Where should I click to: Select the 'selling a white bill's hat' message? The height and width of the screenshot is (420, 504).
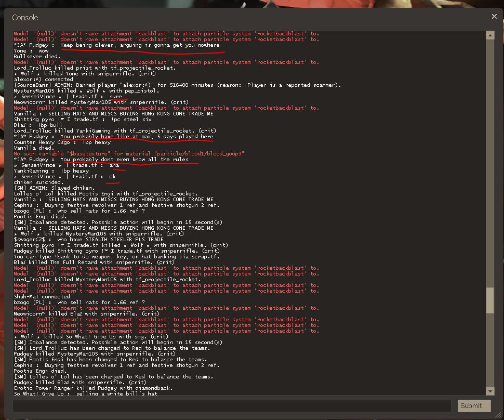(x=85, y=394)
